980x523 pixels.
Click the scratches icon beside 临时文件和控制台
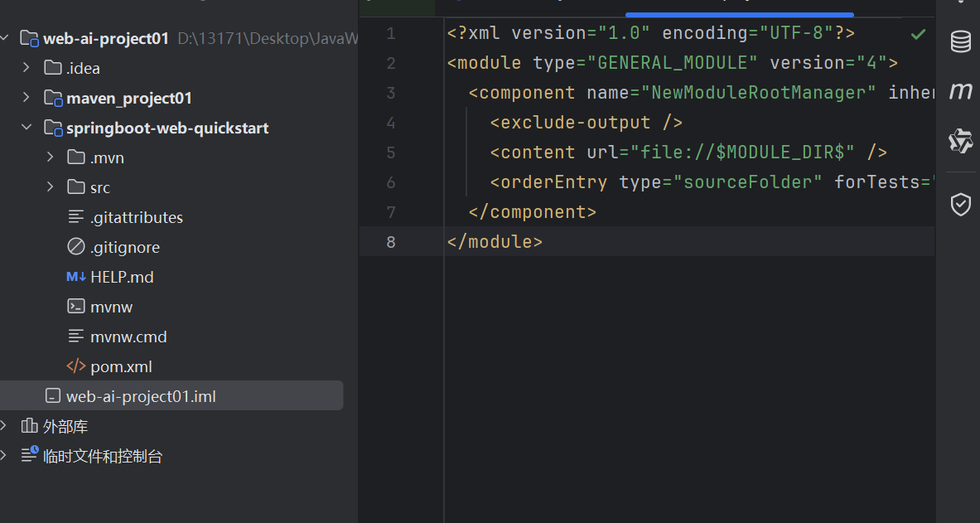tap(29, 455)
